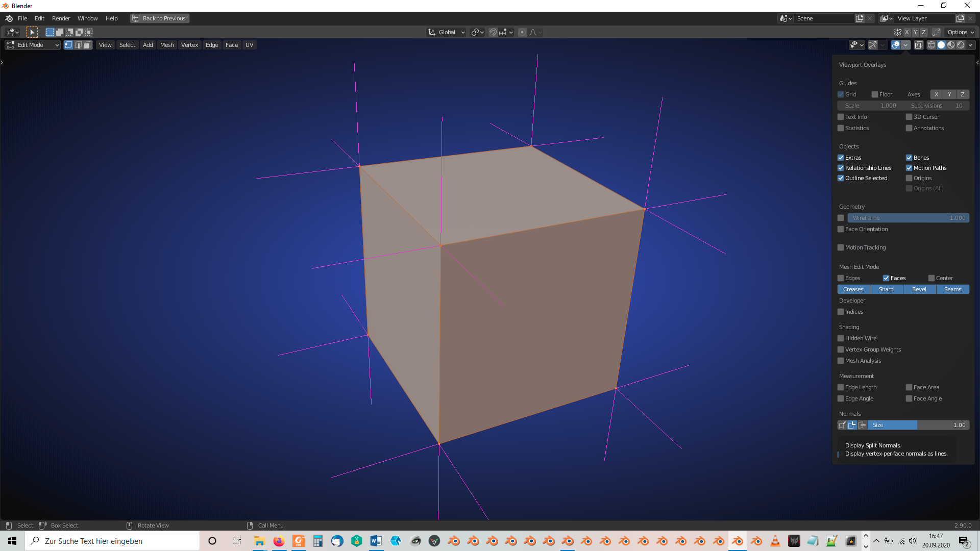
Task: Open the Edit Mode dropdown
Action: pos(32,45)
